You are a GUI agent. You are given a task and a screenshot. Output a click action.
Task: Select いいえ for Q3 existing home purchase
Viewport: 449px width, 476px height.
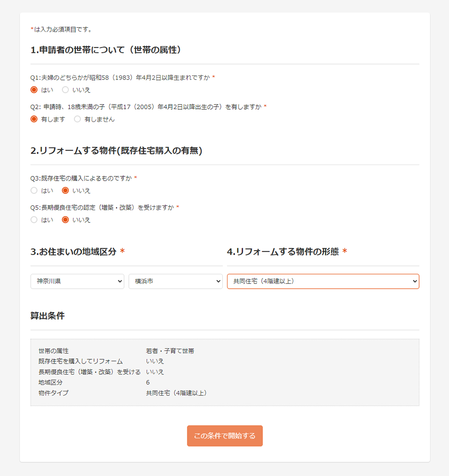click(x=65, y=190)
